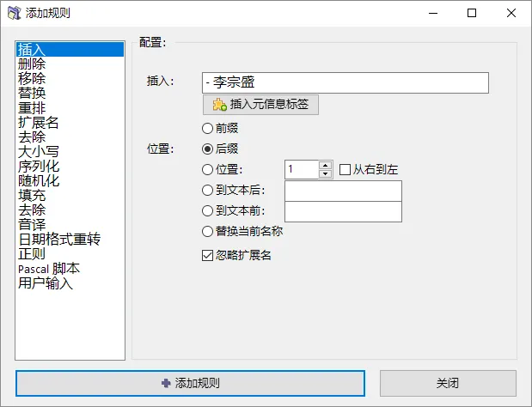Click the 到文本后 text input field

click(343, 191)
